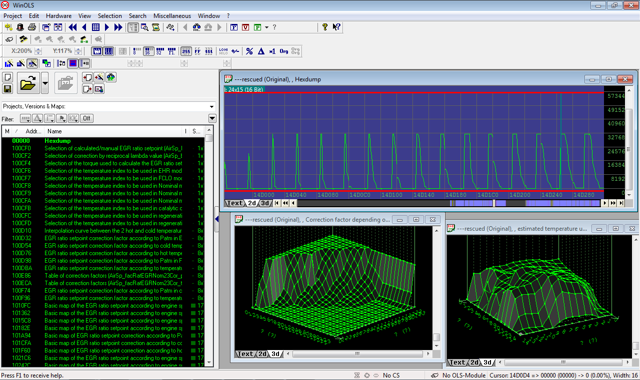Activate the context help pointer icon
This screenshot has height=380, width=640.
click(336, 27)
